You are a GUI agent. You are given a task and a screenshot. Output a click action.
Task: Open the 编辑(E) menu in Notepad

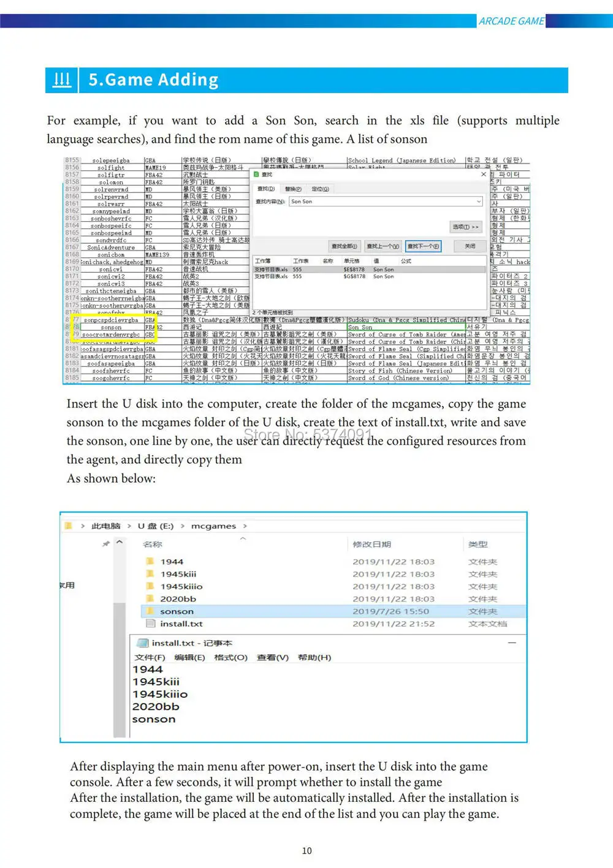[x=189, y=657]
